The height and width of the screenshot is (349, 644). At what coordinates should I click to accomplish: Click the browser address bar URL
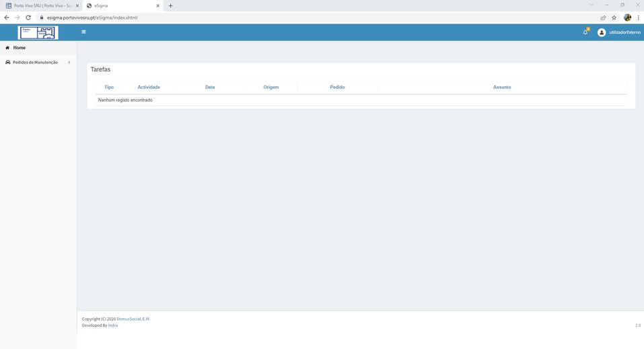(x=92, y=18)
